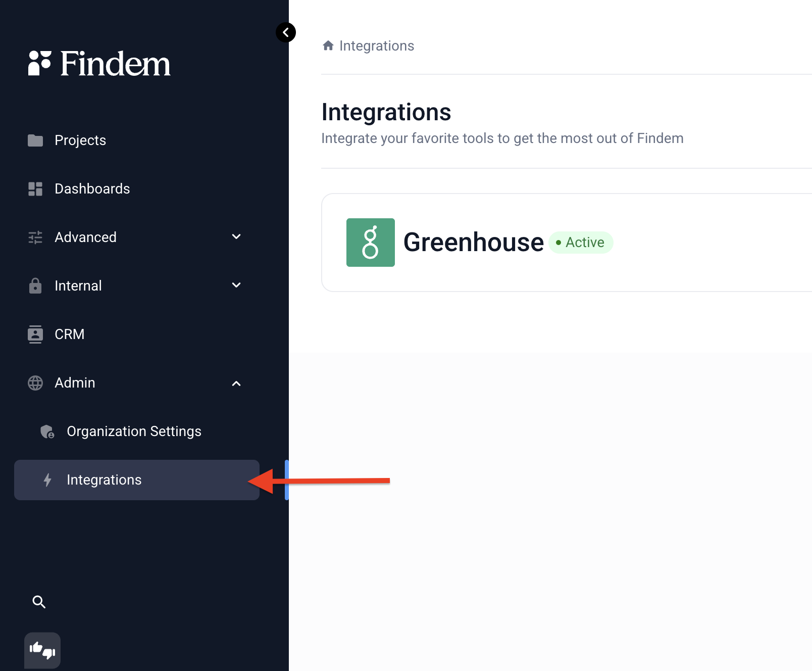
Task: Open the Greenhouse integration card
Action: click(x=567, y=243)
